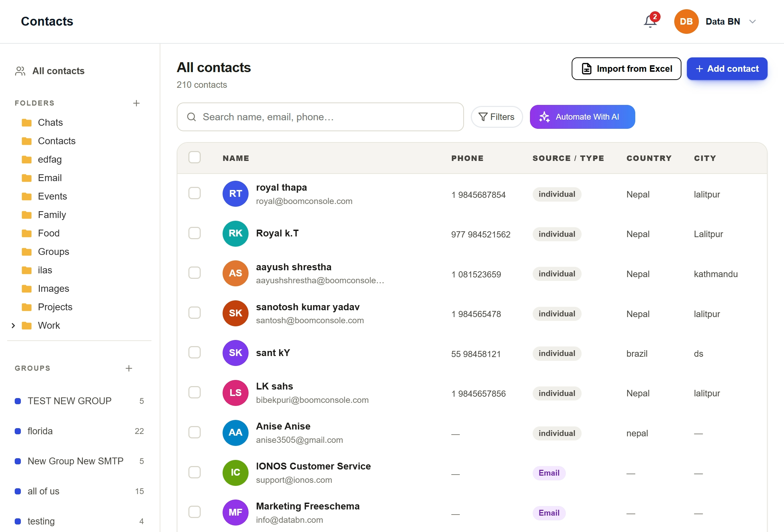Click the Projects folder icon
The height and width of the screenshot is (532, 784).
(27, 307)
